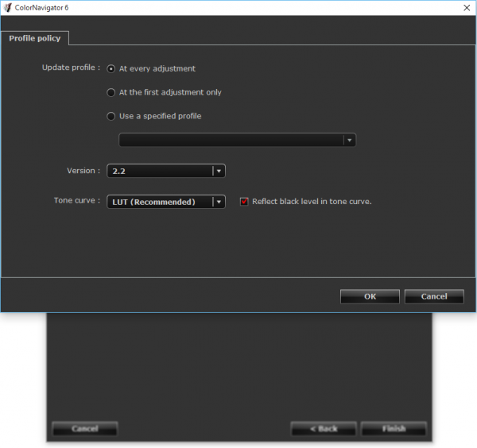Close the ColorNavigator 6 dialog window

(464, 8)
